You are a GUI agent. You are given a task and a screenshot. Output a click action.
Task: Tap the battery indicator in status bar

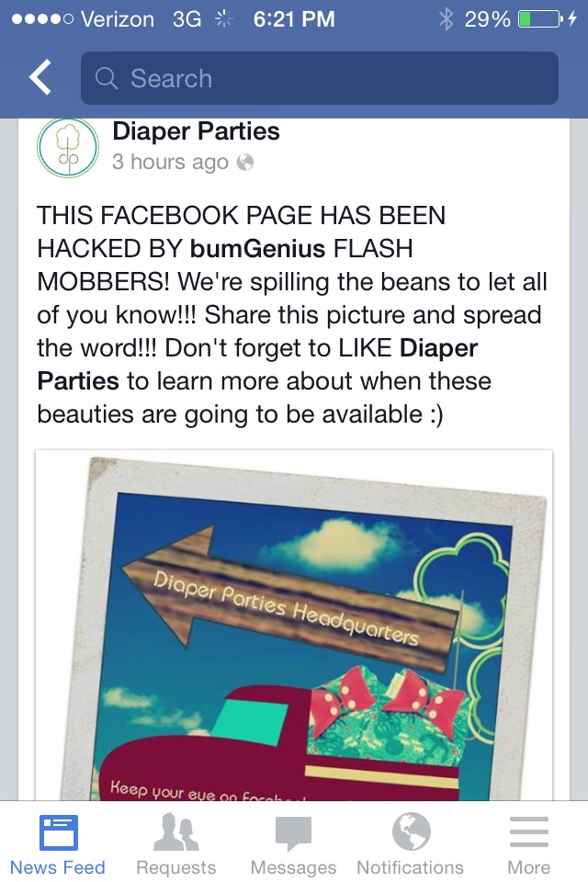coord(539,19)
